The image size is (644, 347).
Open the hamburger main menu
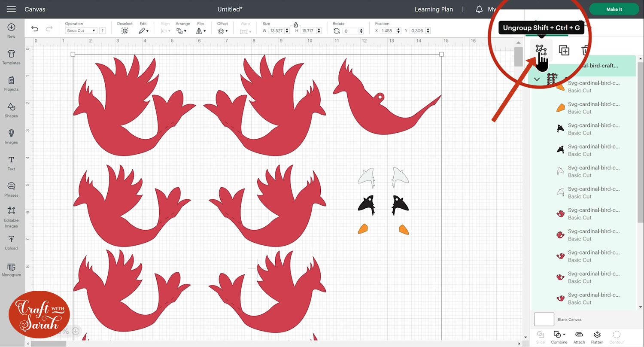[12, 9]
